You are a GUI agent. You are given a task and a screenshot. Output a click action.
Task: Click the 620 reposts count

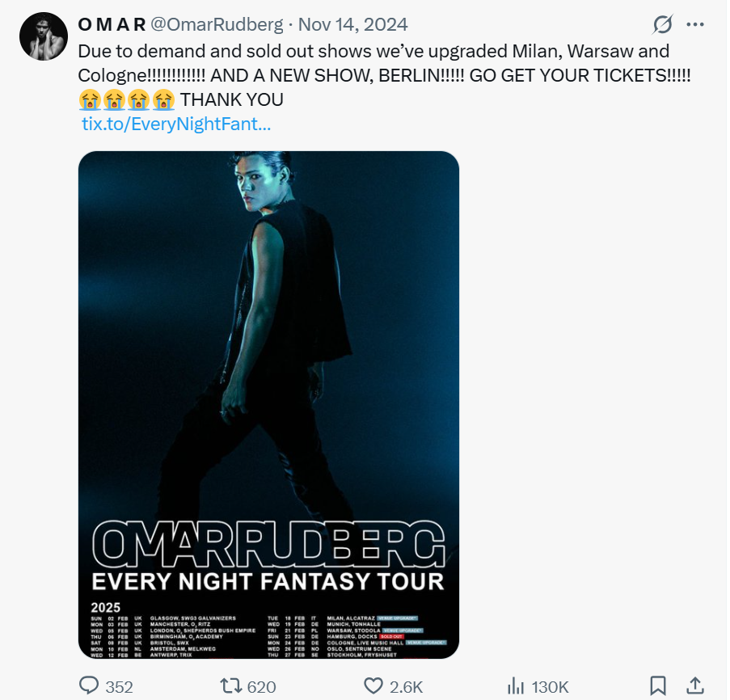pos(261,687)
